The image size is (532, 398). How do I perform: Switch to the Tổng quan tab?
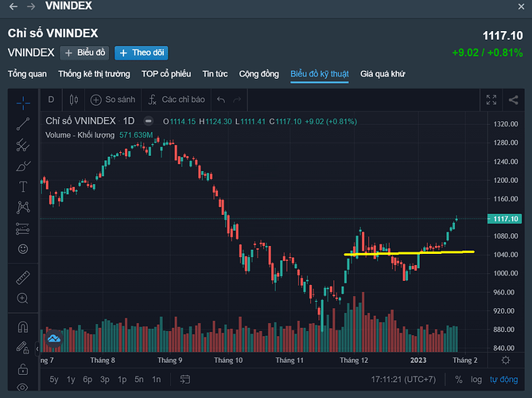tap(27, 74)
